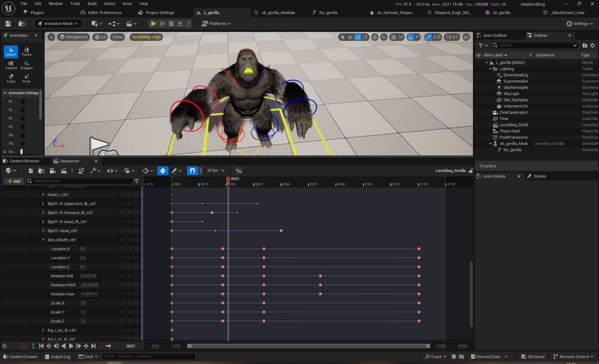
Task: Open the 30 fps frame rate dropdown
Action: point(216,170)
